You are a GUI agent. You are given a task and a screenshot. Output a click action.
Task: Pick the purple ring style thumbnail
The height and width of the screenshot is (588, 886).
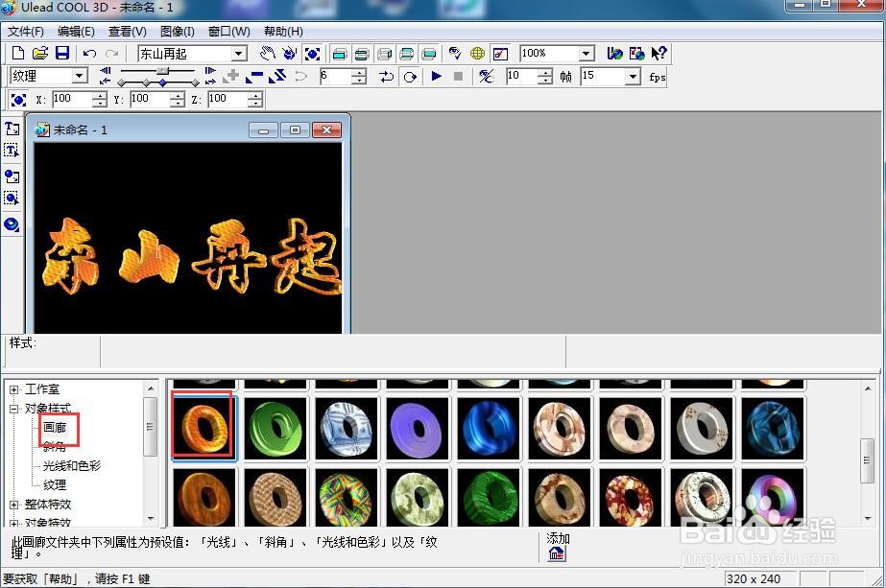point(417,428)
